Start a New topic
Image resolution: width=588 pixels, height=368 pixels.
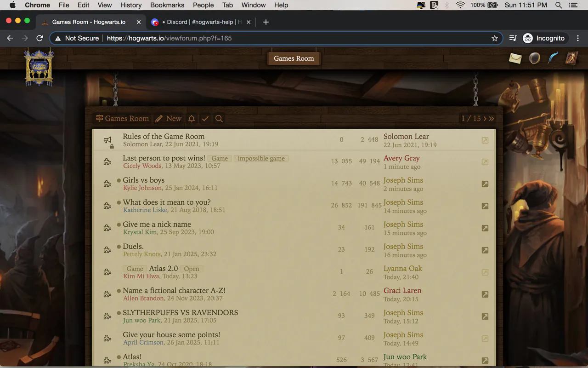[169, 119]
